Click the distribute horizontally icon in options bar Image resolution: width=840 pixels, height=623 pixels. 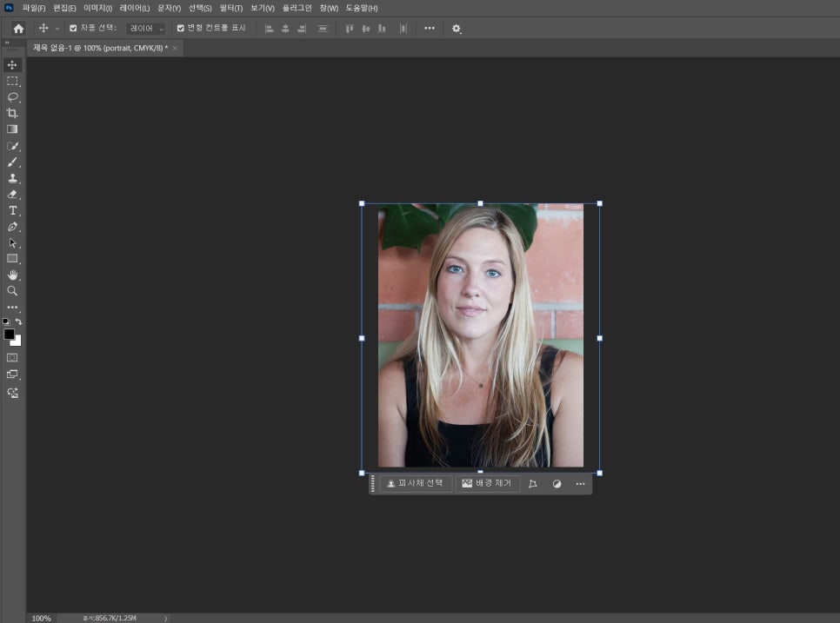pos(403,29)
